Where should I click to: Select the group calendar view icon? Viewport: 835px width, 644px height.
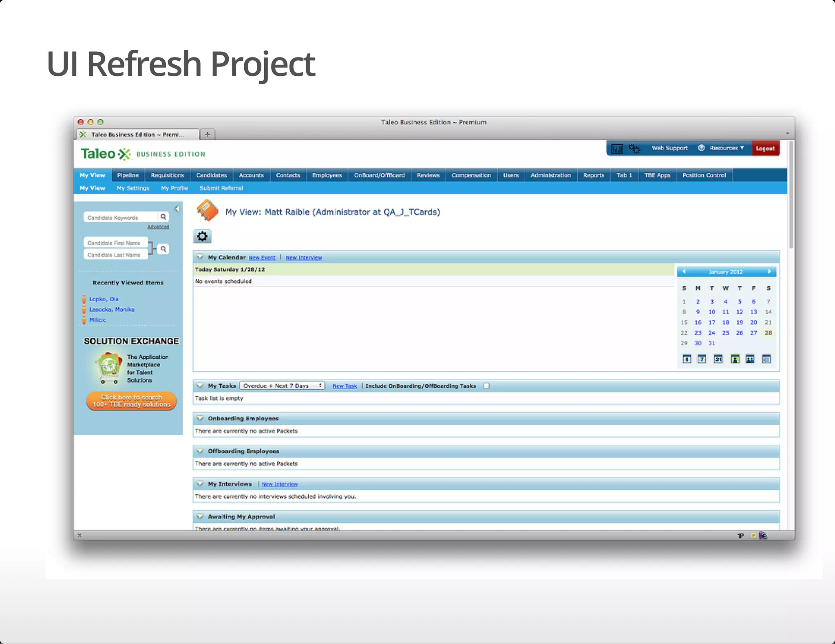750,359
